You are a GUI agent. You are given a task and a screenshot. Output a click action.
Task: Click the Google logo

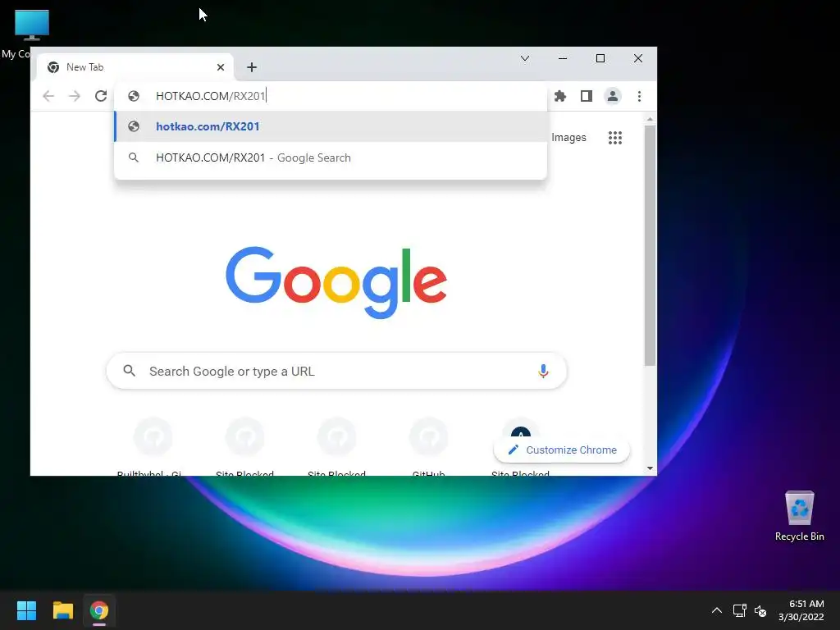(x=336, y=282)
